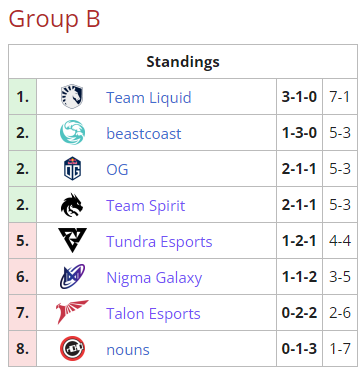Click the Tundra Esports triangle logo

[72, 240]
